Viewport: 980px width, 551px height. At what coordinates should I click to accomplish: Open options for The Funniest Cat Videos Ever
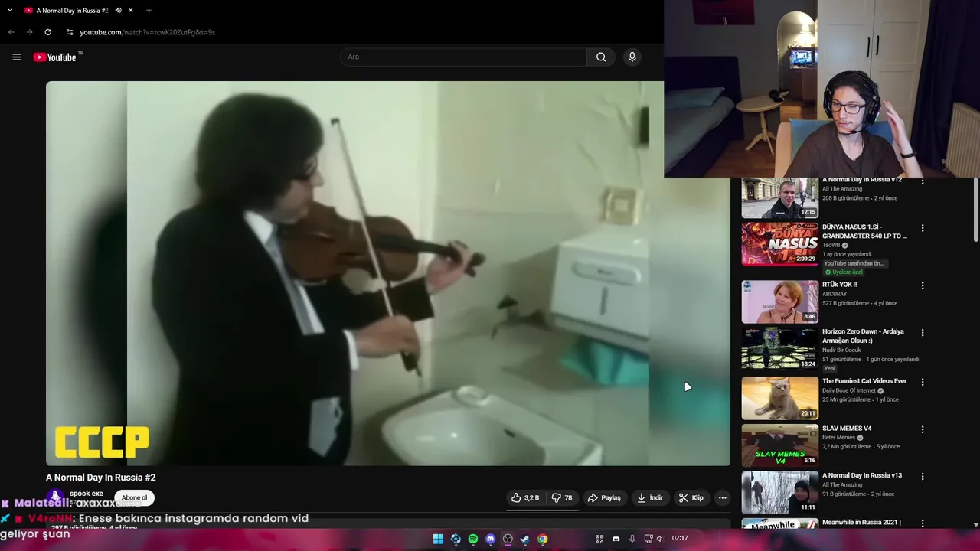[x=923, y=382]
